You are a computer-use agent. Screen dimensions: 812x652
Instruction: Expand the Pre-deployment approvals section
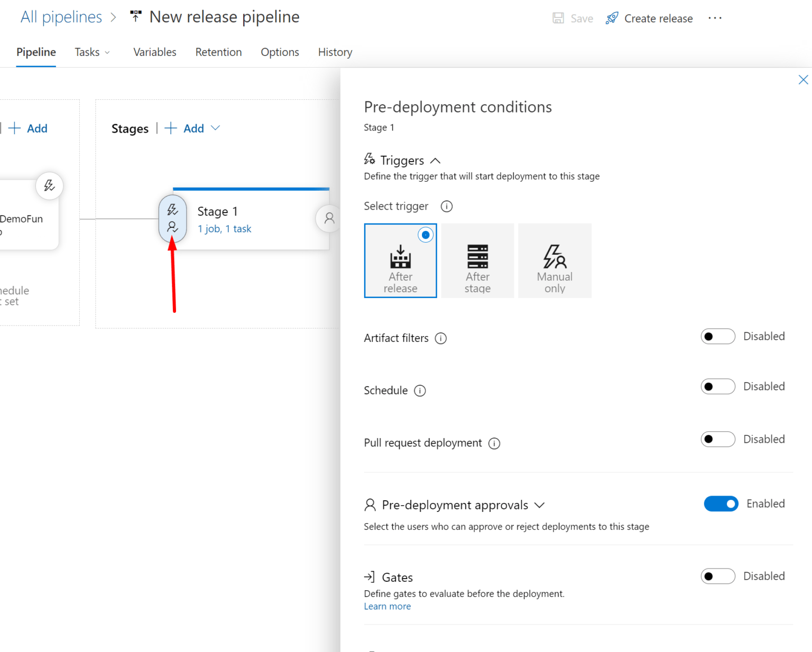[539, 505]
